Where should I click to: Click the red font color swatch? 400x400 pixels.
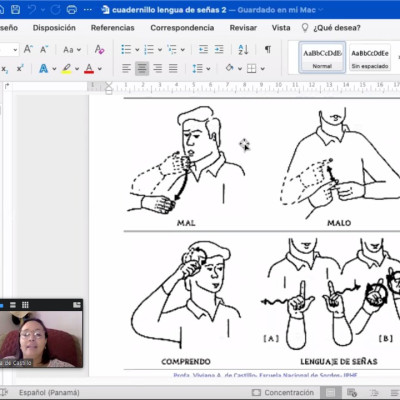[89, 69]
